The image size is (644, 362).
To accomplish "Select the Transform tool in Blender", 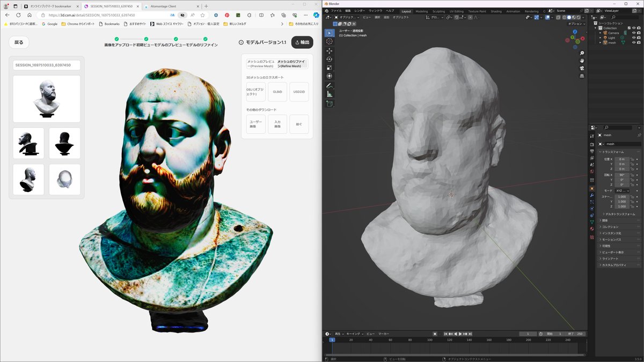I will point(330,76).
